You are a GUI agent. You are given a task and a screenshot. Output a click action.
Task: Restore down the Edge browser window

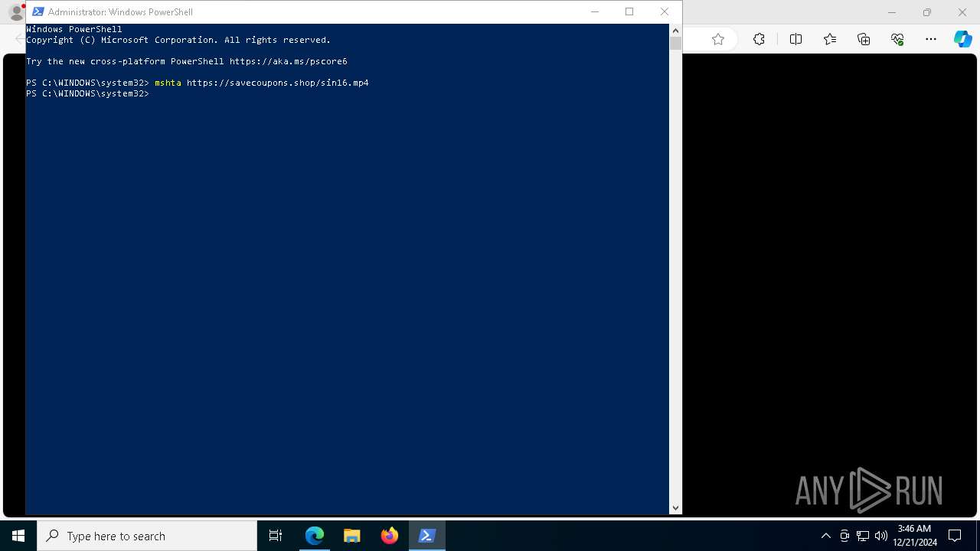(x=927, y=12)
